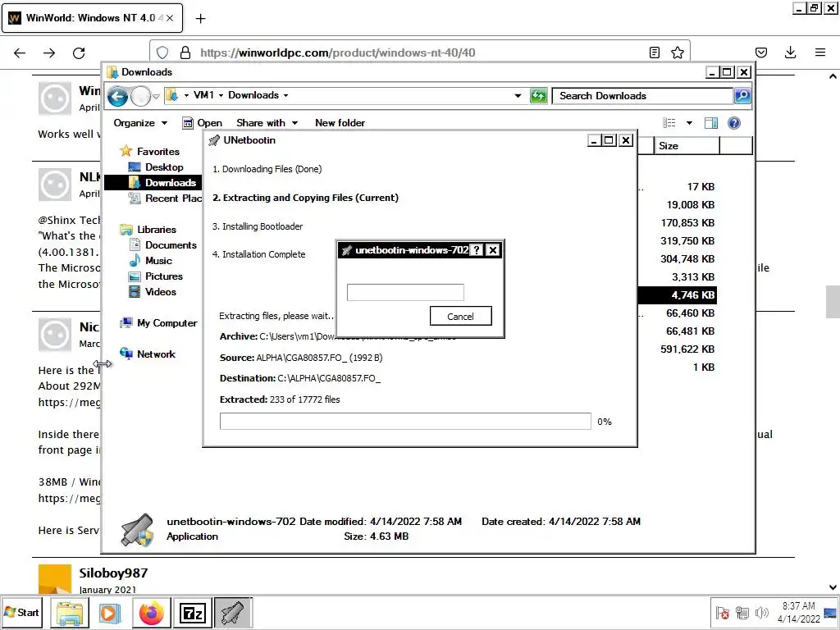Click the Search Downloads magnifier button
This screenshot has height=630, width=840.
pyautogui.click(x=742, y=96)
